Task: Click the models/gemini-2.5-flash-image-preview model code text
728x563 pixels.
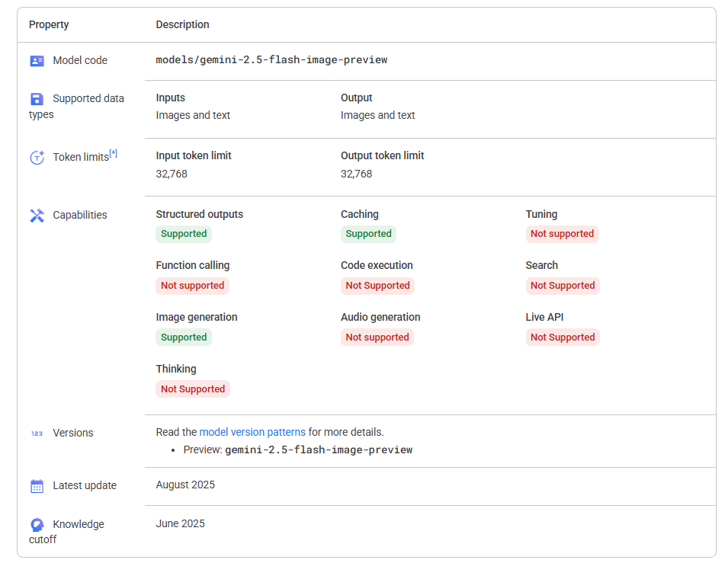Action: pos(271,60)
